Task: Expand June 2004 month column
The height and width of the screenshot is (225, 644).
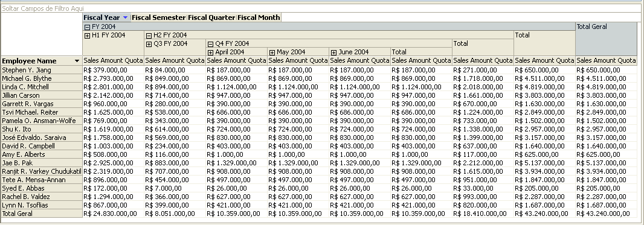Action: (x=333, y=52)
